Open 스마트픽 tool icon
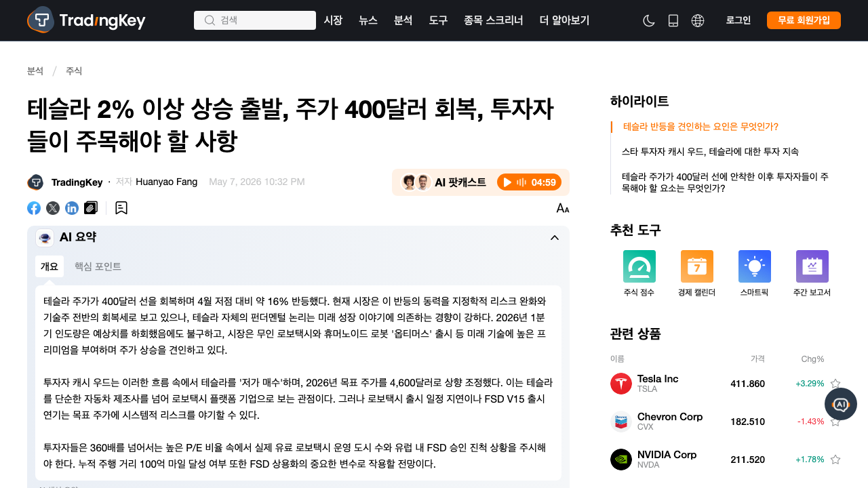 click(755, 266)
